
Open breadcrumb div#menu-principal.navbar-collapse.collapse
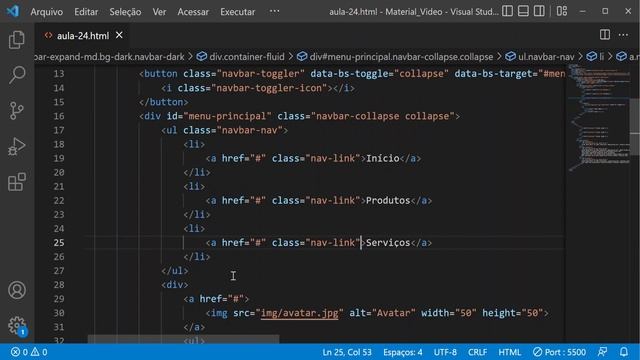[395, 57]
